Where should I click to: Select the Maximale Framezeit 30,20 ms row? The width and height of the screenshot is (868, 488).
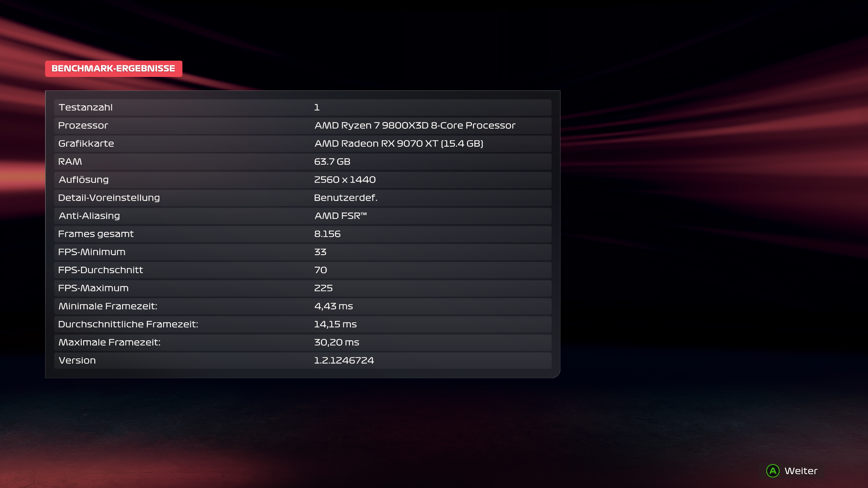point(302,342)
